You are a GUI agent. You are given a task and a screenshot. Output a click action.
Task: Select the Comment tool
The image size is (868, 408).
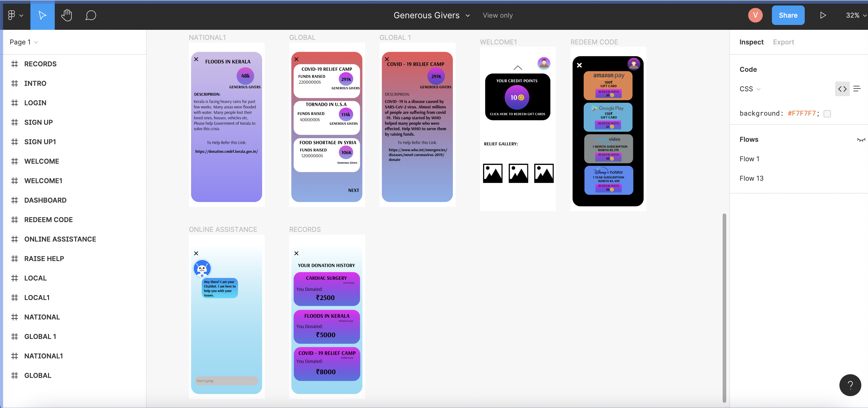click(x=91, y=15)
